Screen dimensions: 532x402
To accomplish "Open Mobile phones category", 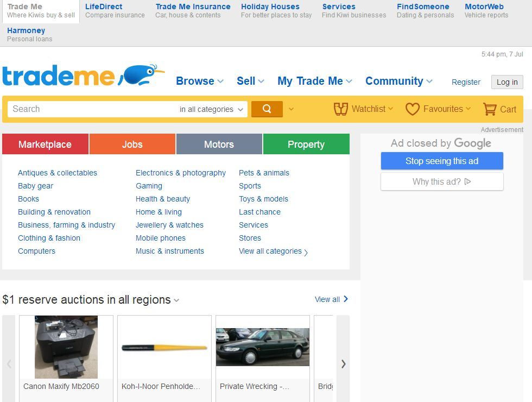I will point(161,238).
